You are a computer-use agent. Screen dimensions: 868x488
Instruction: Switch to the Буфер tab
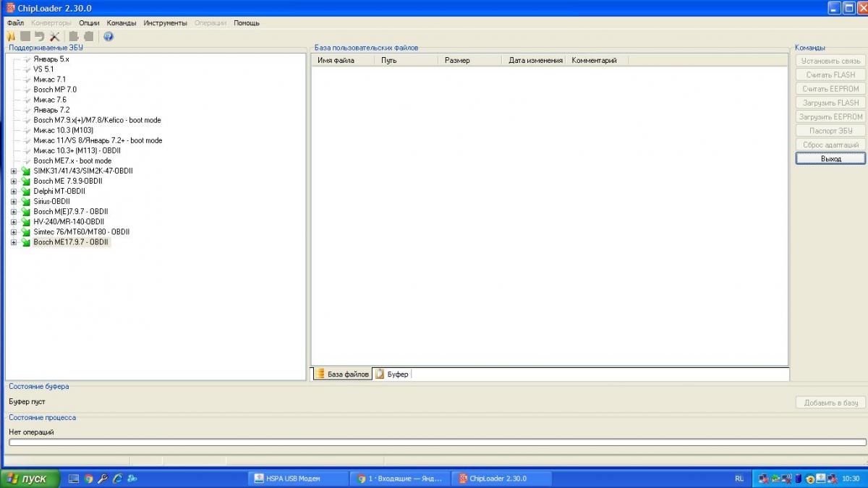pos(392,374)
